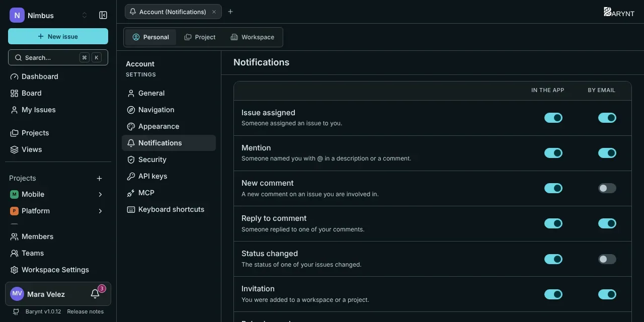Toggle Reply to comment in-app switch

553,223
